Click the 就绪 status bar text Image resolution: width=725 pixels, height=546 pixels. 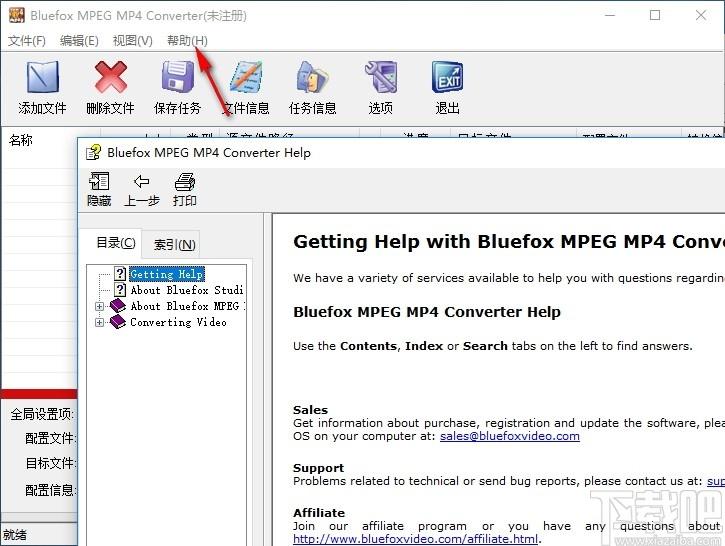point(15,535)
